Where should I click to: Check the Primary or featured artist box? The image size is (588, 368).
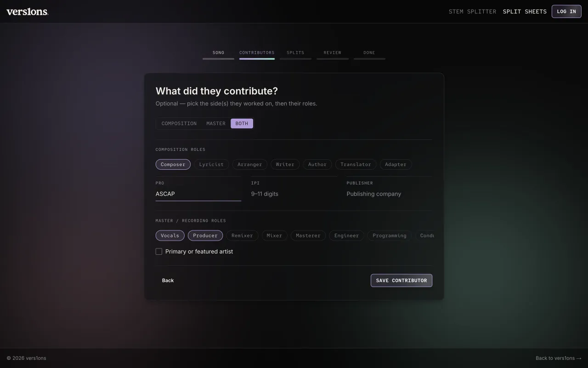click(x=159, y=252)
